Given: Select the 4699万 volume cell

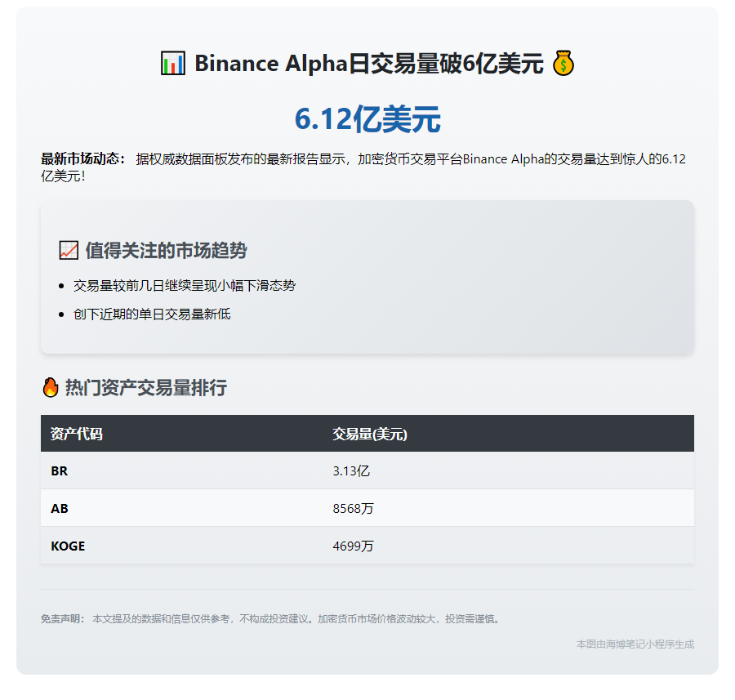Looking at the screenshot, I should (x=509, y=546).
